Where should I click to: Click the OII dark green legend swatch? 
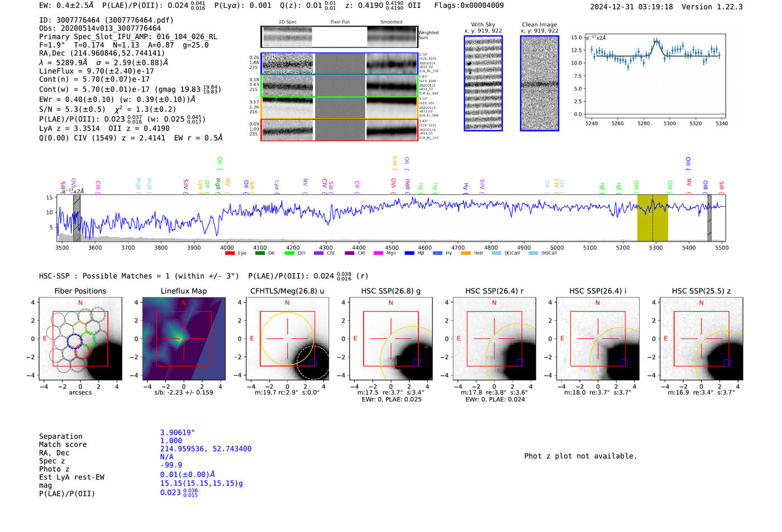click(260, 253)
